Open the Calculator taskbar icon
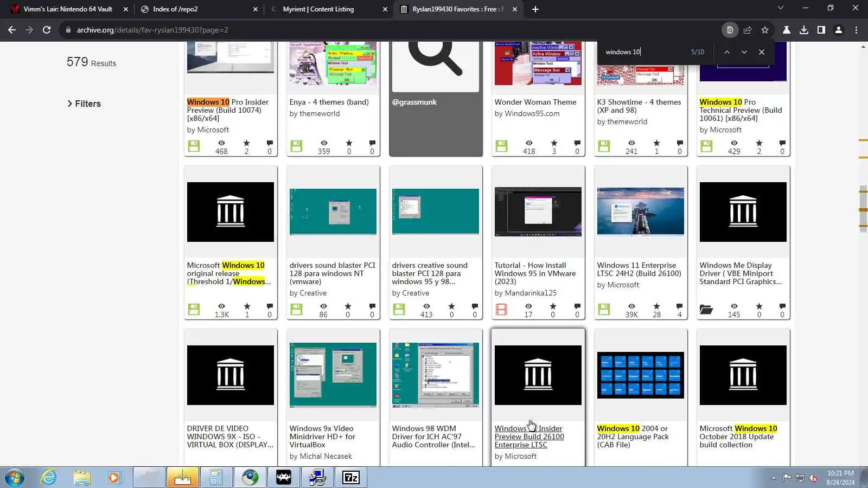The image size is (868, 488). coord(216,478)
